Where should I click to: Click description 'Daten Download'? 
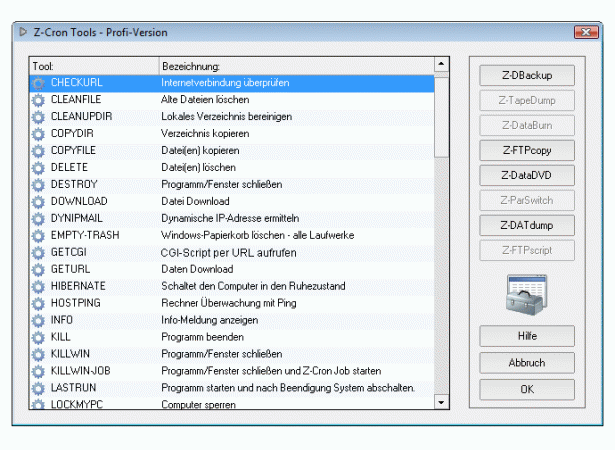coord(197,269)
